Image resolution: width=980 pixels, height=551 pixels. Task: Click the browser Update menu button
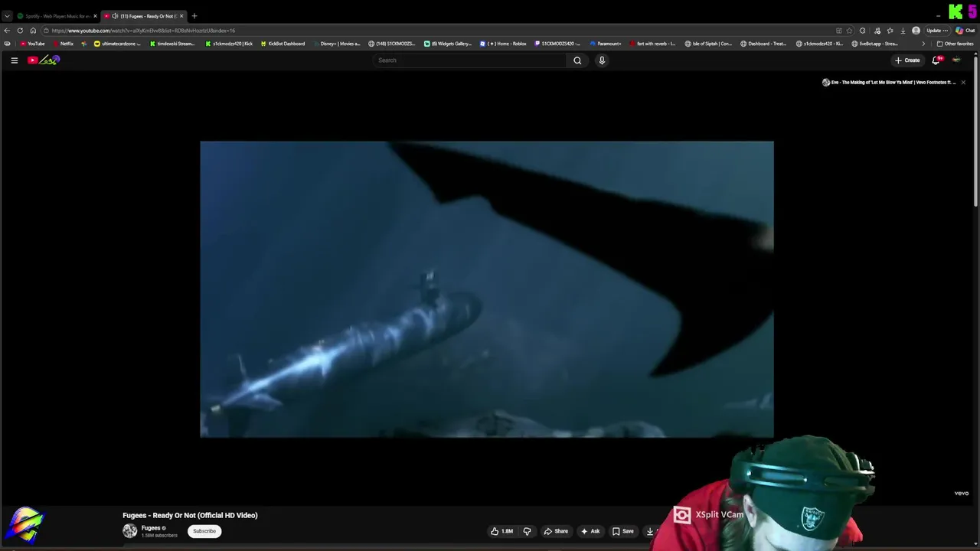[936, 31]
